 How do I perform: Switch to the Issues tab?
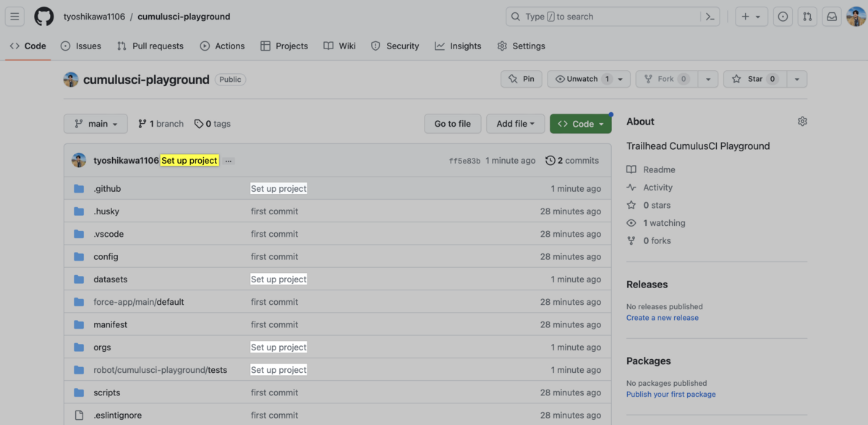pos(81,46)
